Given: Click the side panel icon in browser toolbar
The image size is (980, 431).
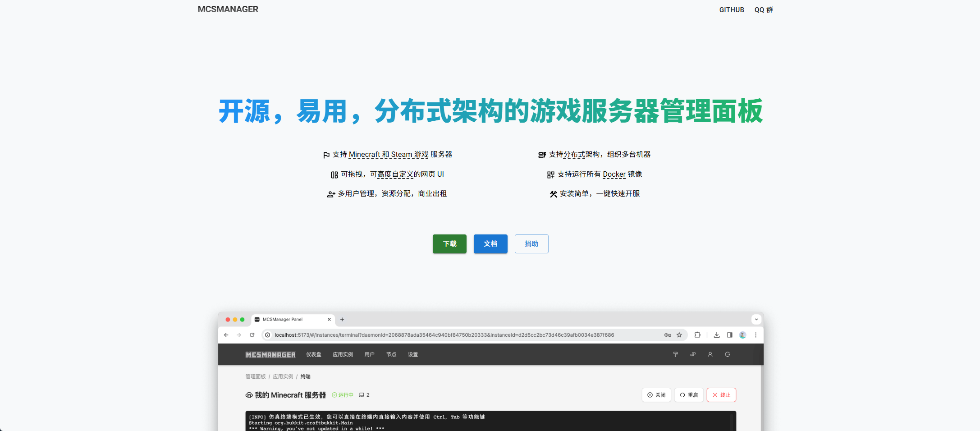Looking at the screenshot, I should (x=729, y=335).
